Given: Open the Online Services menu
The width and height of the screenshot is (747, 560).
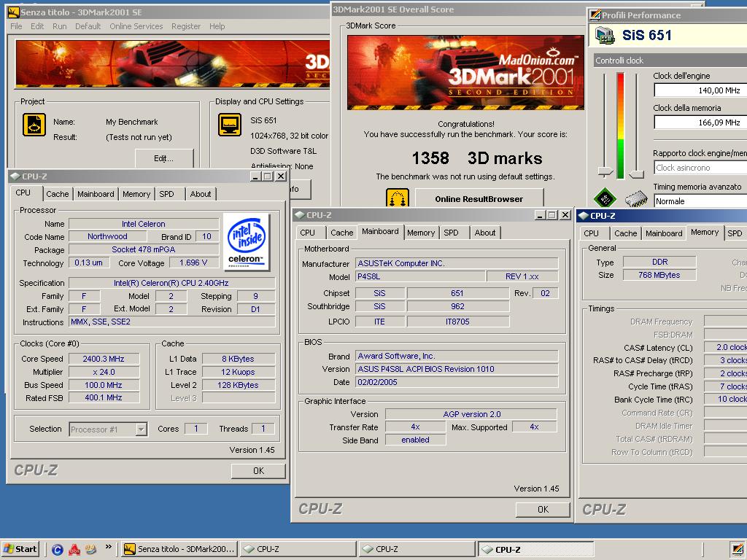Looking at the screenshot, I should tap(136, 26).
